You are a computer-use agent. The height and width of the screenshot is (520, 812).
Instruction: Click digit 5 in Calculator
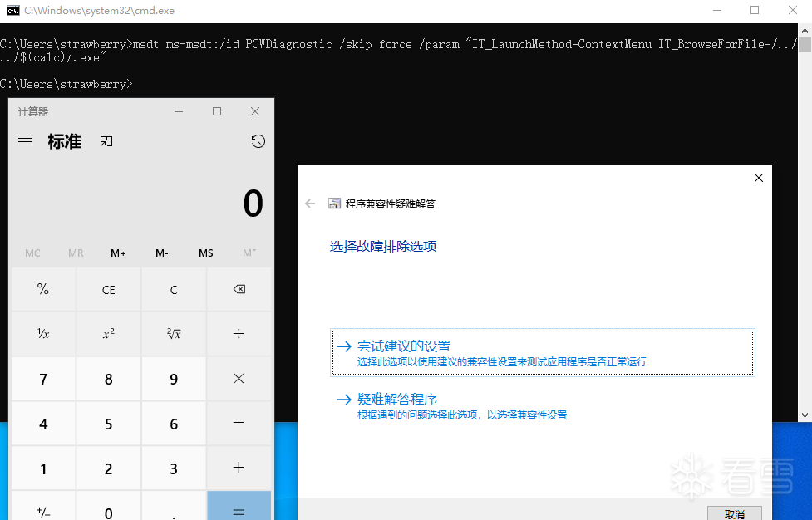(x=109, y=424)
